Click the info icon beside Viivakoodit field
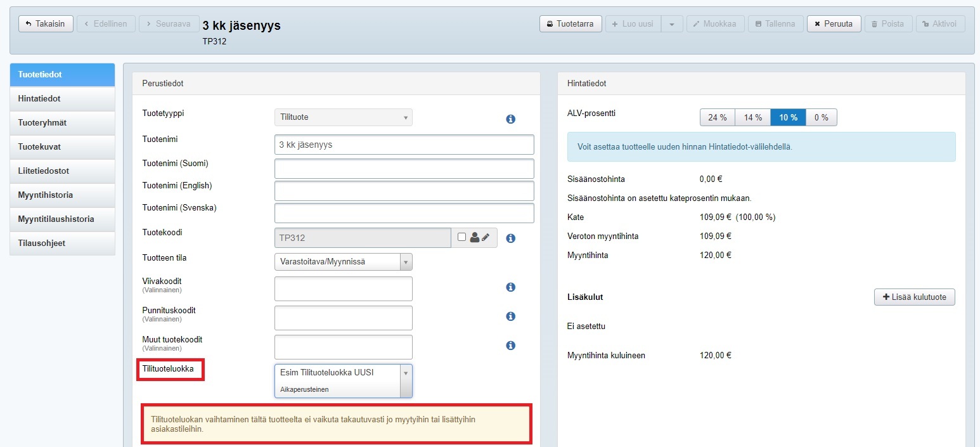This screenshot has height=447, width=980. (510, 287)
